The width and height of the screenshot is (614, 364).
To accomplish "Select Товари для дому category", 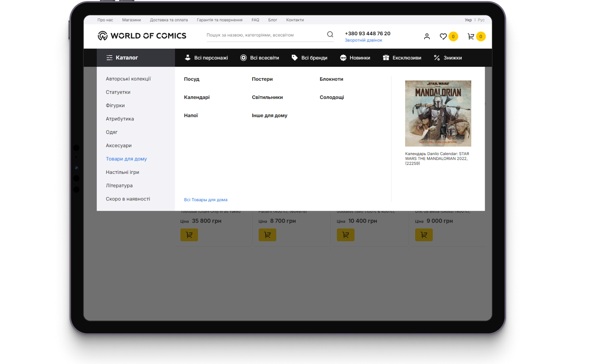I will (127, 159).
